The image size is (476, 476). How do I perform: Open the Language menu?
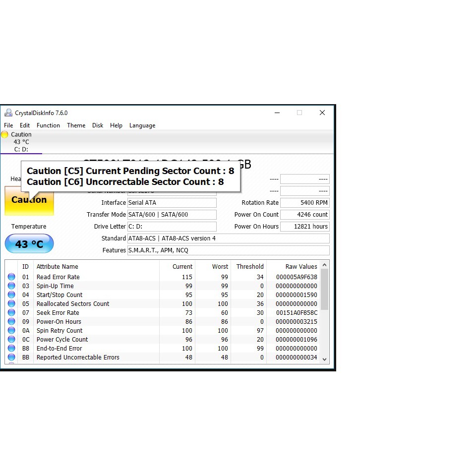tap(142, 125)
